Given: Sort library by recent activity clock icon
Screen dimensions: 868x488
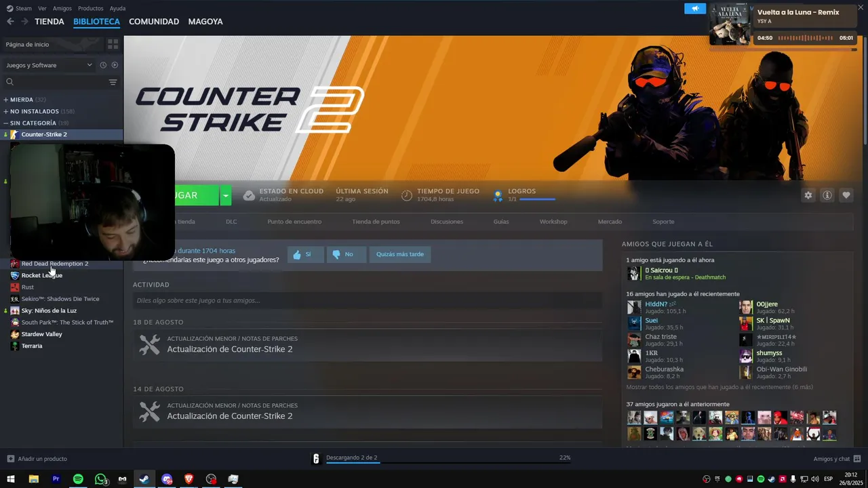Looking at the screenshot, I should (103, 65).
